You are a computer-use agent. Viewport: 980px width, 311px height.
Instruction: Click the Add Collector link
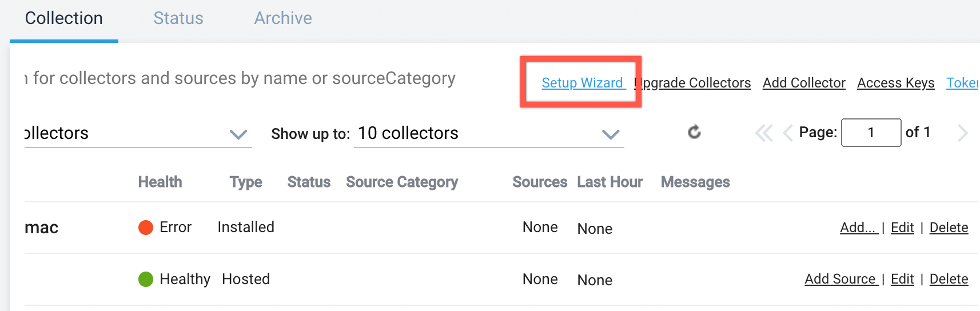pyautogui.click(x=804, y=83)
